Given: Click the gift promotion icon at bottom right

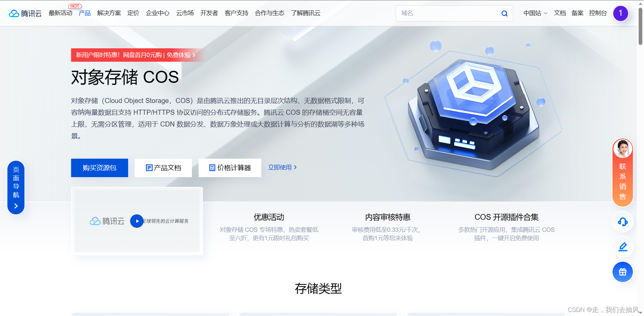Looking at the screenshot, I should tap(622, 272).
